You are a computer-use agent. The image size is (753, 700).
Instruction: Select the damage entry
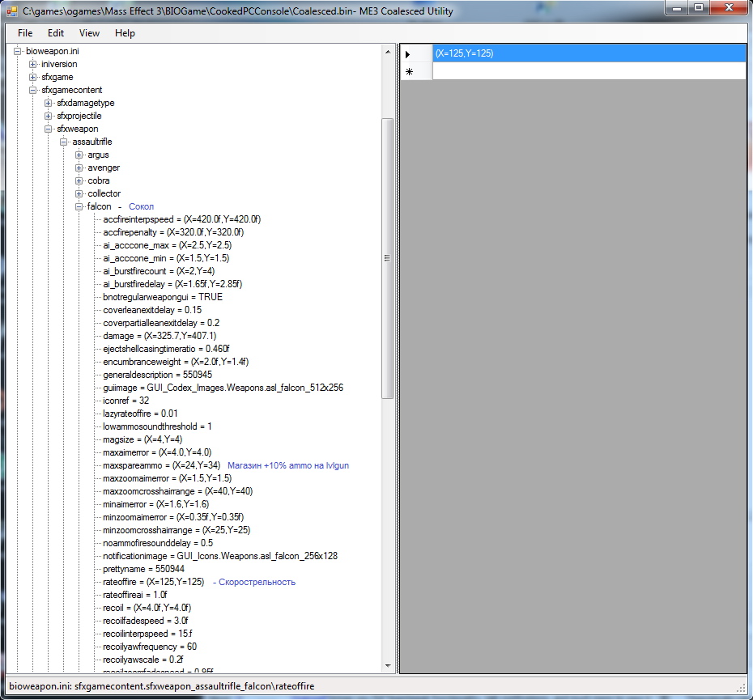click(160, 336)
